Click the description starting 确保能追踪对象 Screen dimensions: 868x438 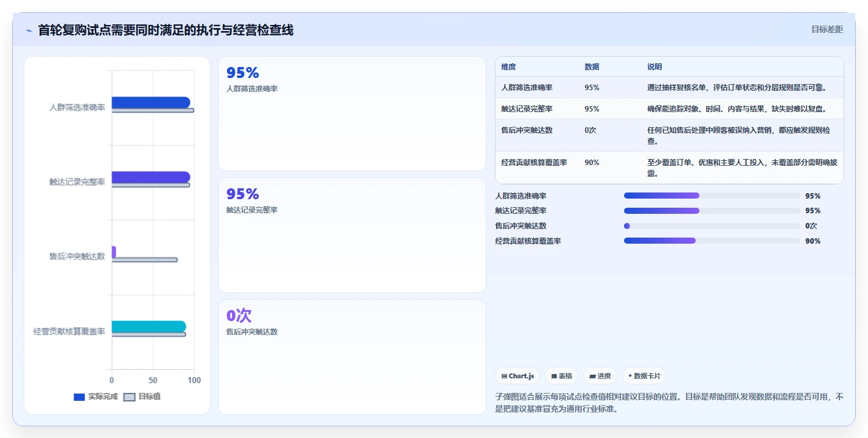pos(737,109)
